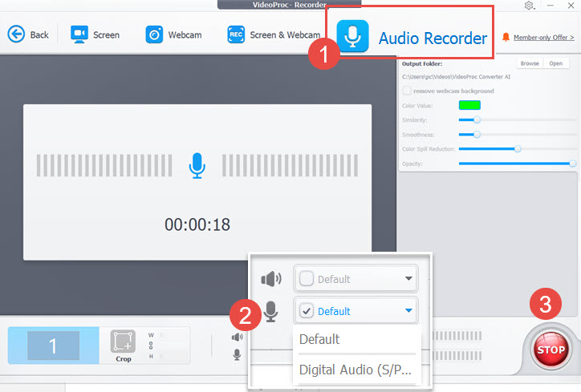581x392 pixels.
Task: Collapse the microphone device dropdown arrow
Action: pyautogui.click(x=408, y=310)
